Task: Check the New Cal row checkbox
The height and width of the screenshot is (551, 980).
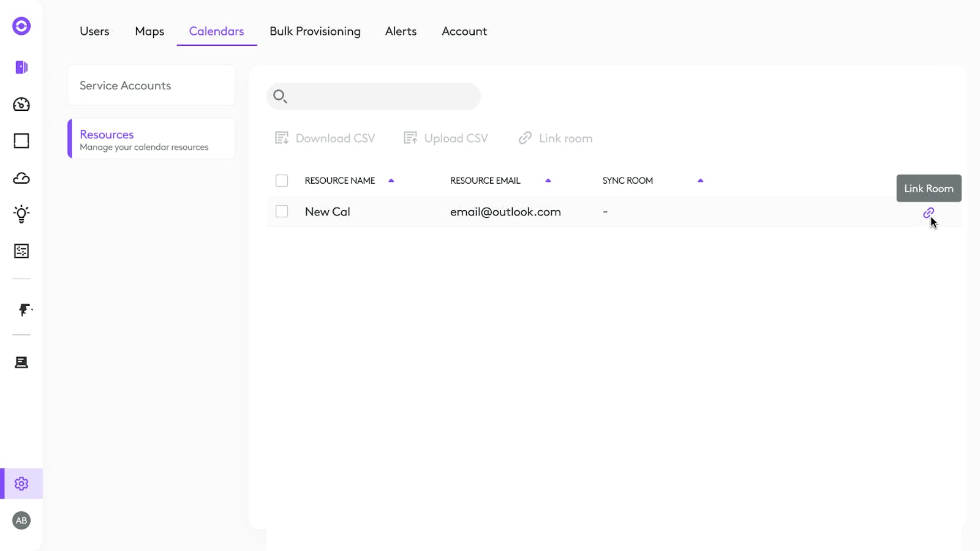Action: pyautogui.click(x=282, y=211)
